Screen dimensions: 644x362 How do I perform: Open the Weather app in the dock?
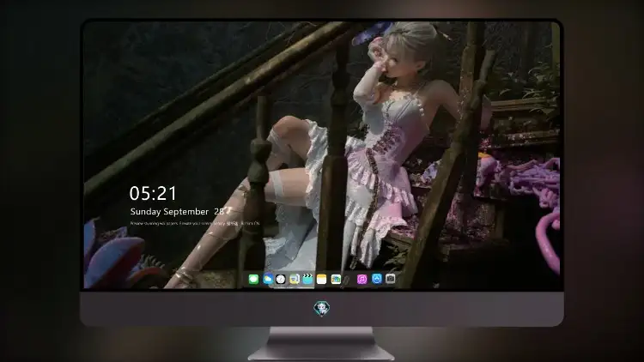267,279
